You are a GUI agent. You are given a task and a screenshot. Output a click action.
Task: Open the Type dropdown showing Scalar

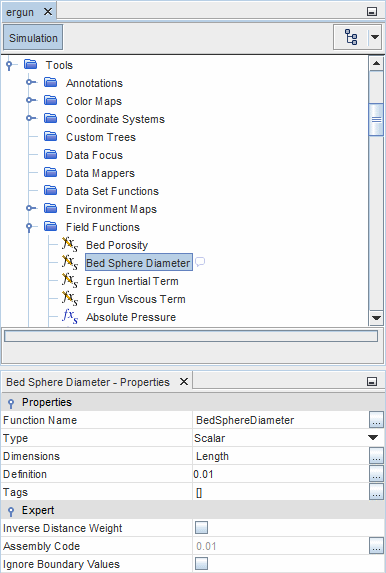[373, 438]
